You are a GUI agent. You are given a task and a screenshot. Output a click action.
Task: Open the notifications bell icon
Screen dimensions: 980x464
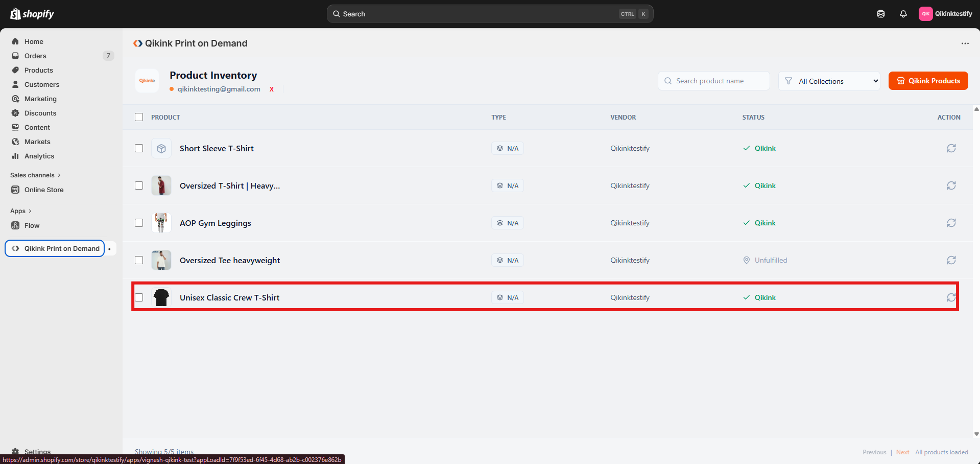903,14
